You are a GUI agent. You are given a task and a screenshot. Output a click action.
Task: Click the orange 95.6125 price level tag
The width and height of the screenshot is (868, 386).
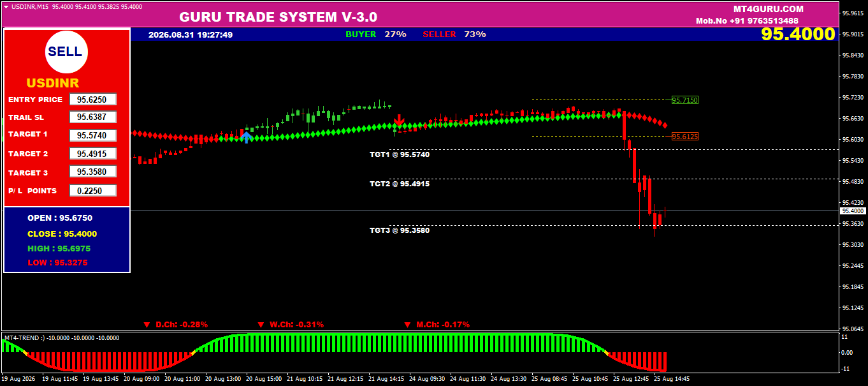685,137
